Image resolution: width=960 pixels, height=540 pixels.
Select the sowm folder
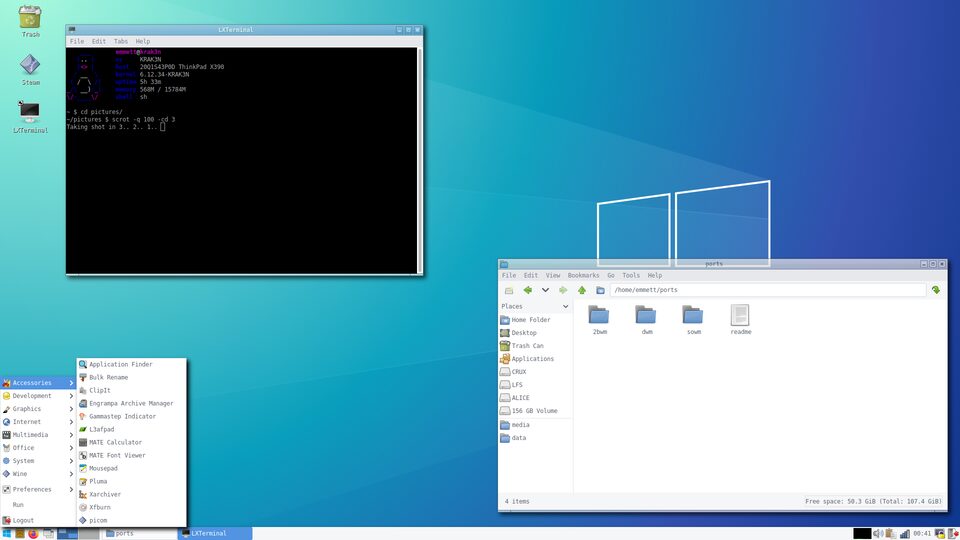(x=694, y=320)
